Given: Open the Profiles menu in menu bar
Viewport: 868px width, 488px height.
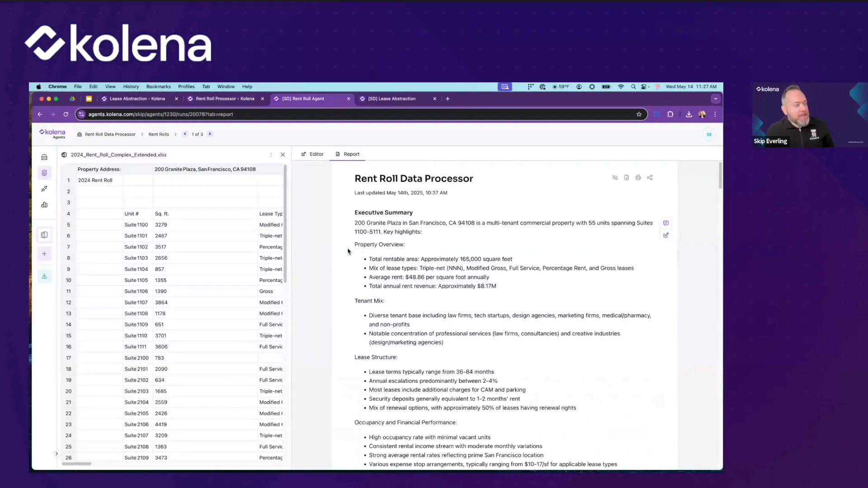Looking at the screenshot, I should coord(186,86).
